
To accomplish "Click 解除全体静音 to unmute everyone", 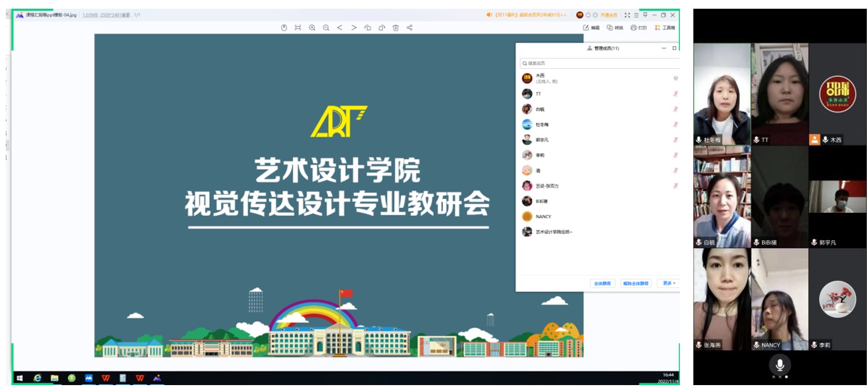I will (636, 283).
